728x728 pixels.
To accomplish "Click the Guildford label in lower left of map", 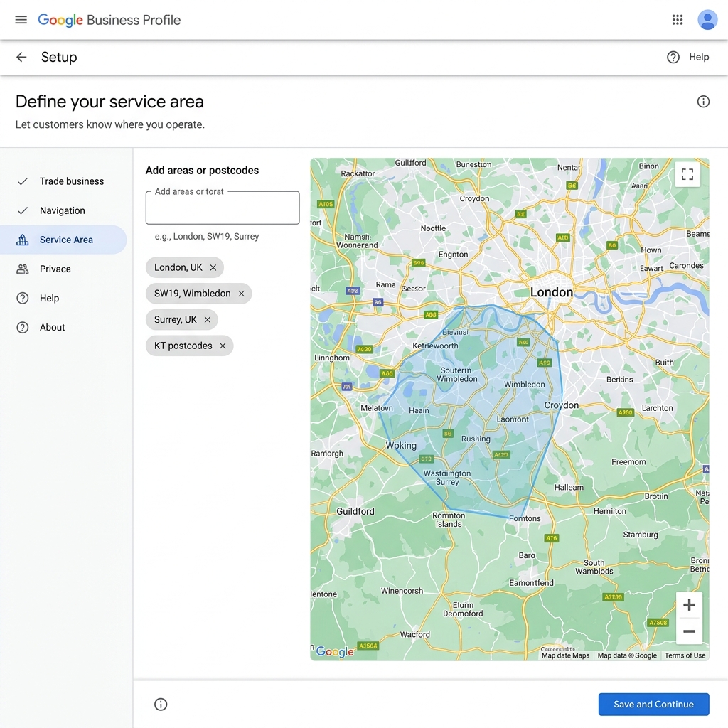I will coord(355,511).
